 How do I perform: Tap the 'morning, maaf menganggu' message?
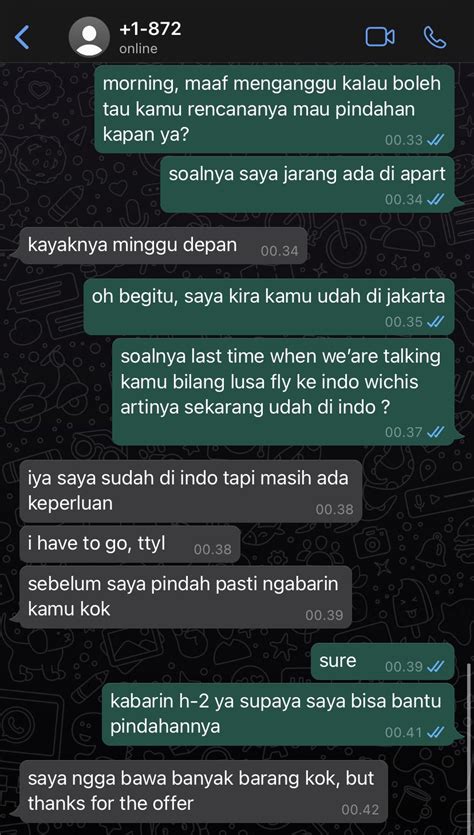(274, 109)
